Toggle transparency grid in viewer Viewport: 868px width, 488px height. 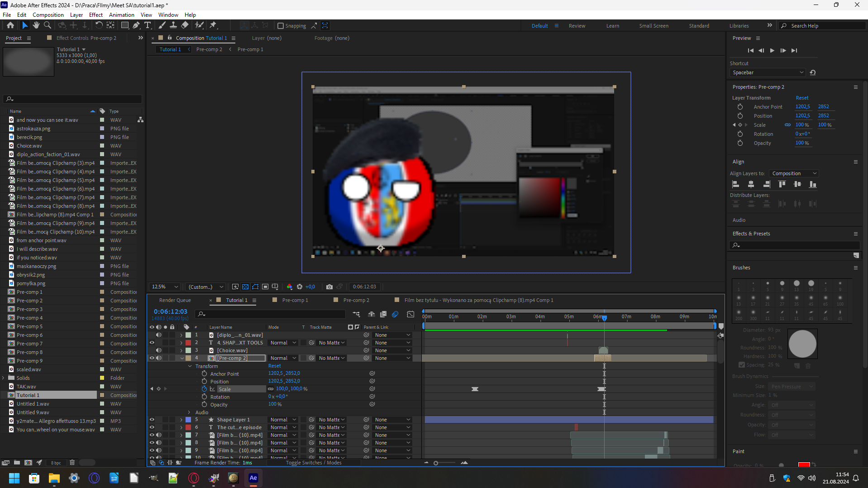pyautogui.click(x=245, y=287)
